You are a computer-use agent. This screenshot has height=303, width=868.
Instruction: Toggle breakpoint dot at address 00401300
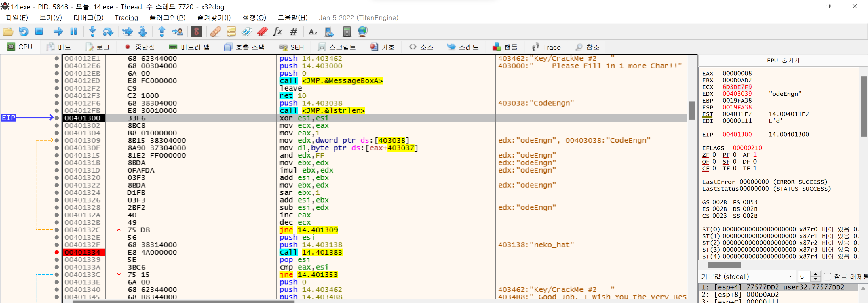[x=56, y=118]
